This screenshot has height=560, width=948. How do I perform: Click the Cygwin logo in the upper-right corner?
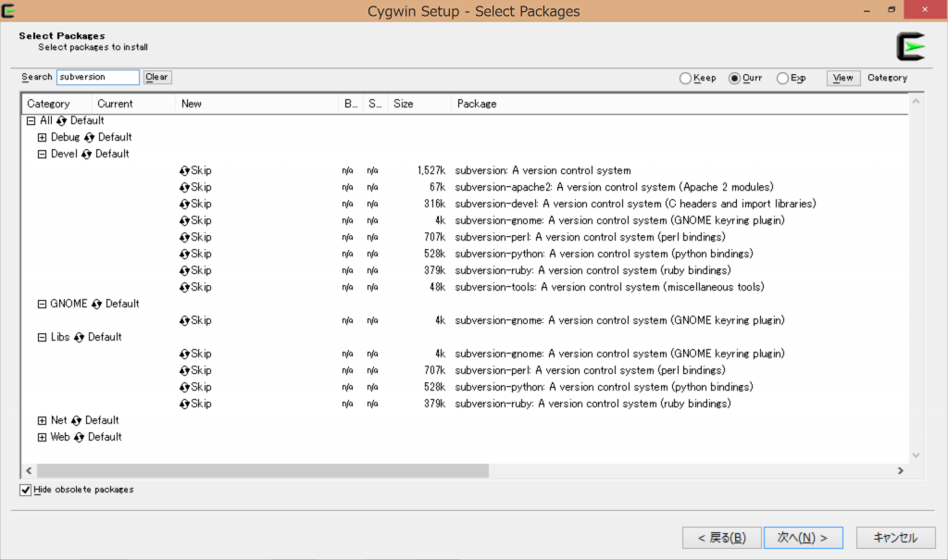[x=911, y=45]
